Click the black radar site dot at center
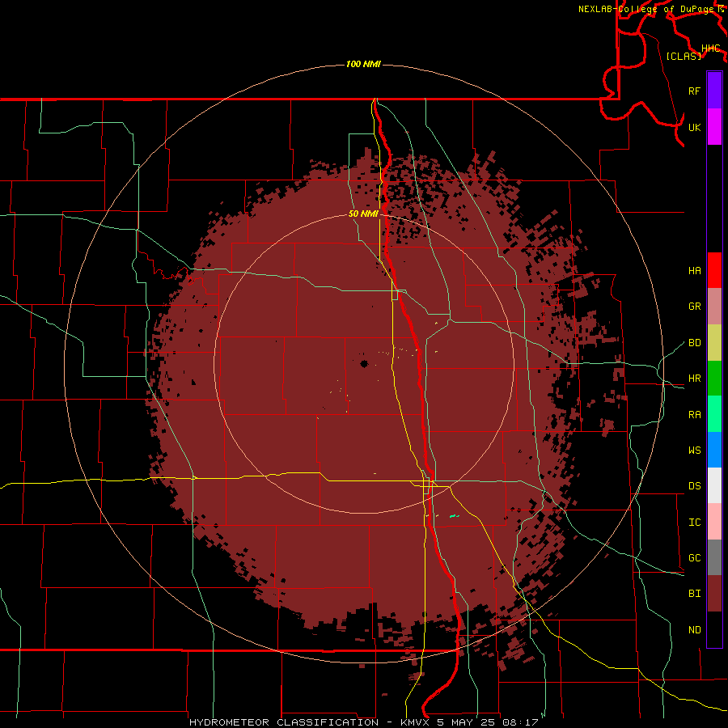Viewport: 728px width, 728px height. click(x=364, y=364)
